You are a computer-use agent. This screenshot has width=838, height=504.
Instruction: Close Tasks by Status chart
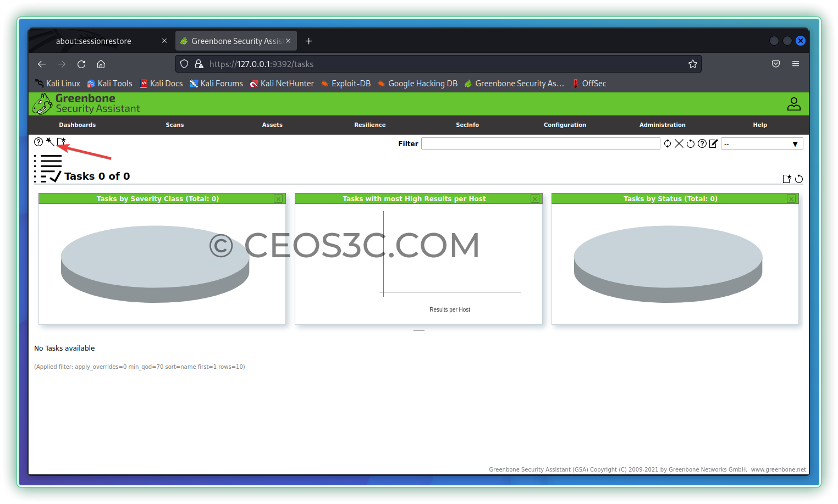[791, 198]
